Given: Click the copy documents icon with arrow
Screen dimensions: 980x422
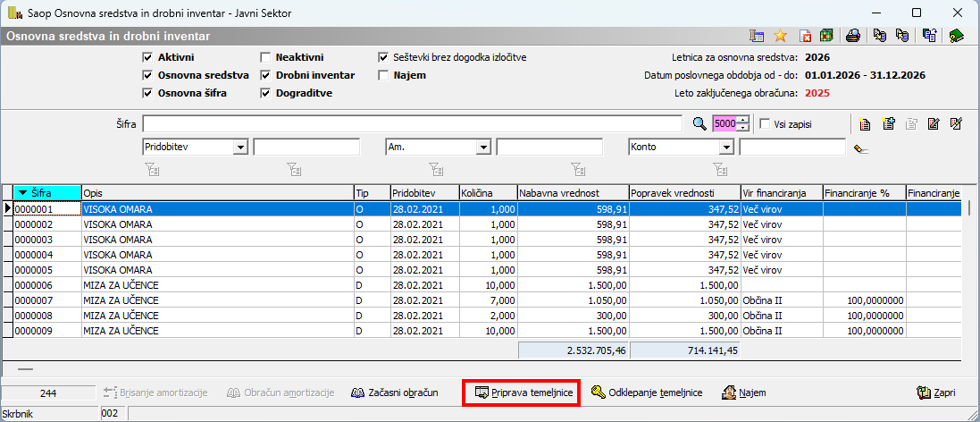Looking at the screenshot, I should (929, 36).
